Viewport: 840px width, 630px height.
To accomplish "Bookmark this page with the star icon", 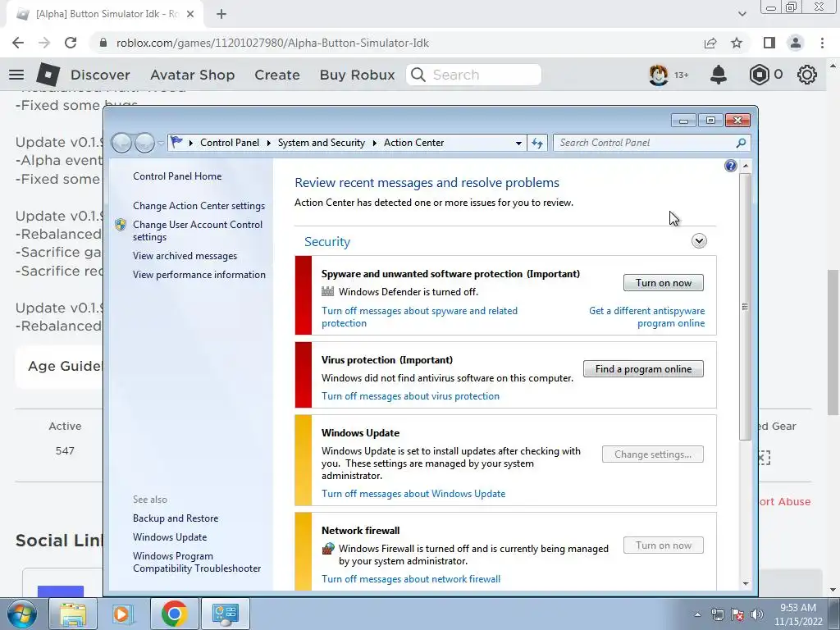I will 737,43.
